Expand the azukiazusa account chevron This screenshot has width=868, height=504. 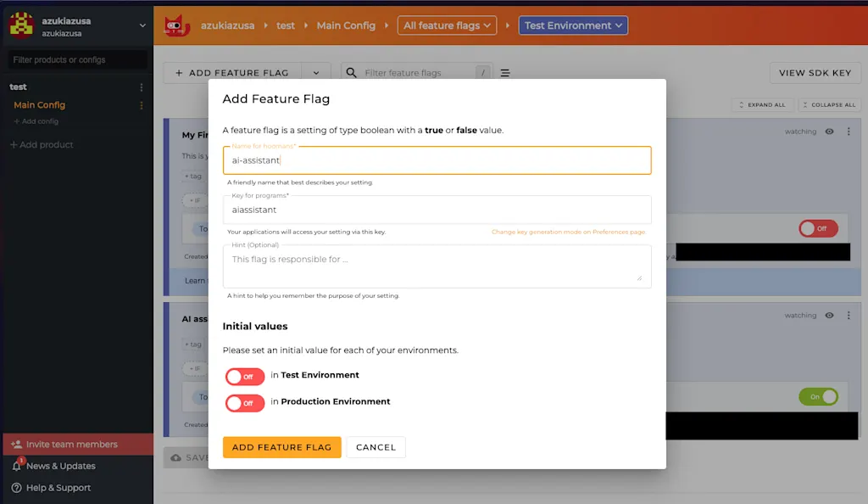click(142, 25)
